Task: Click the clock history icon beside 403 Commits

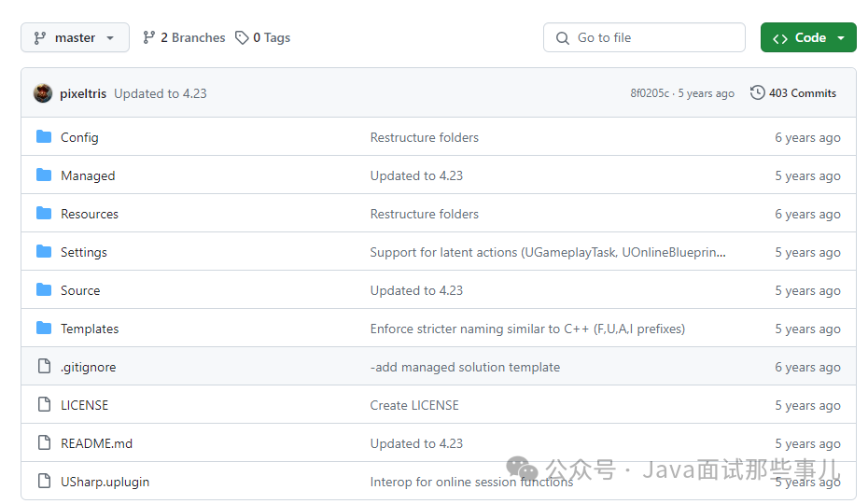Action: (x=757, y=92)
